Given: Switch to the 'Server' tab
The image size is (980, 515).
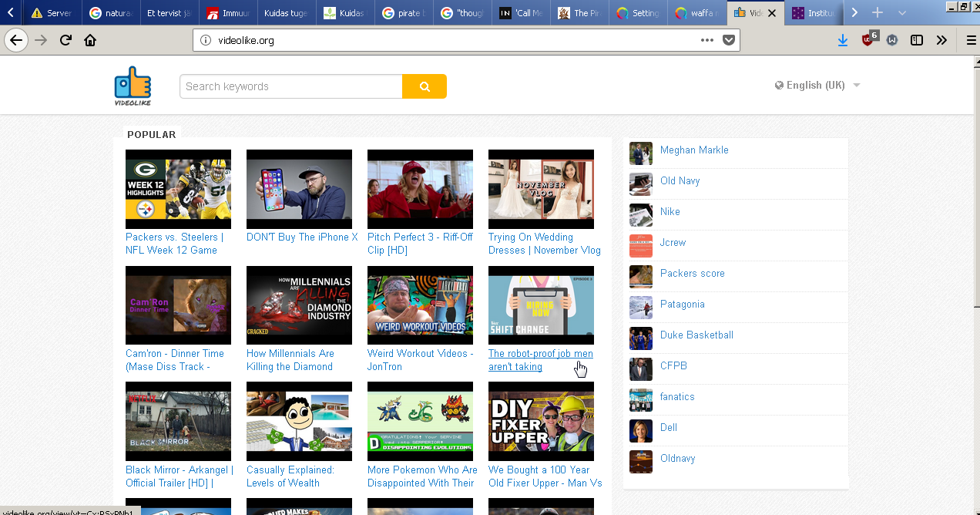Looking at the screenshot, I should (51, 13).
